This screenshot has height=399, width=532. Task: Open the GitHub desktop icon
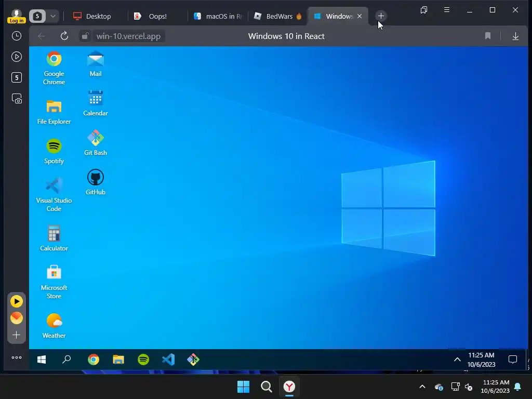click(96, 182)
